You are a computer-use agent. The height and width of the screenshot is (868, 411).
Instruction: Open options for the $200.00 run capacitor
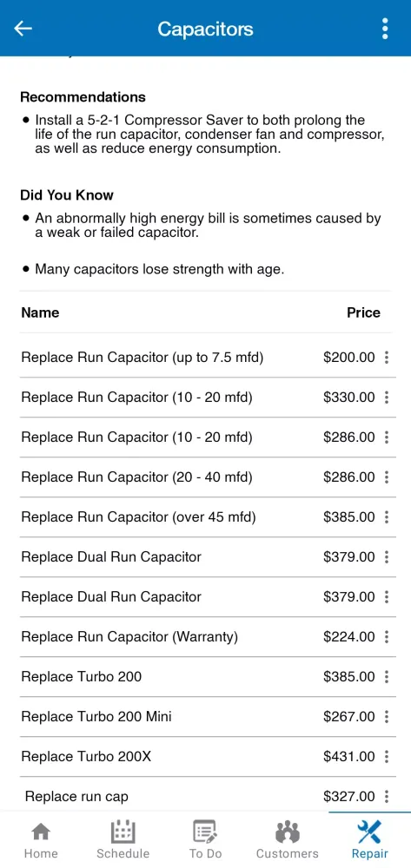[x=387, y=358]
